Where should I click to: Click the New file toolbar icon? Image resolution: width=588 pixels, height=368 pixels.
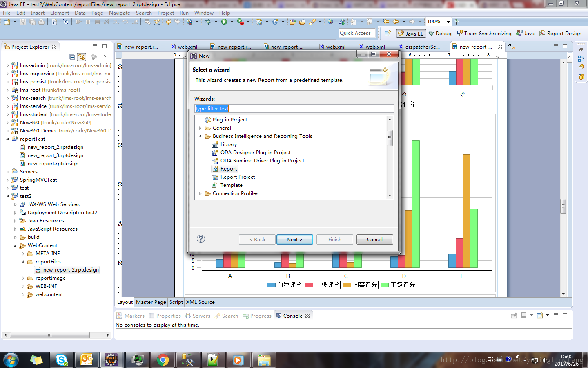click(7, 22)
